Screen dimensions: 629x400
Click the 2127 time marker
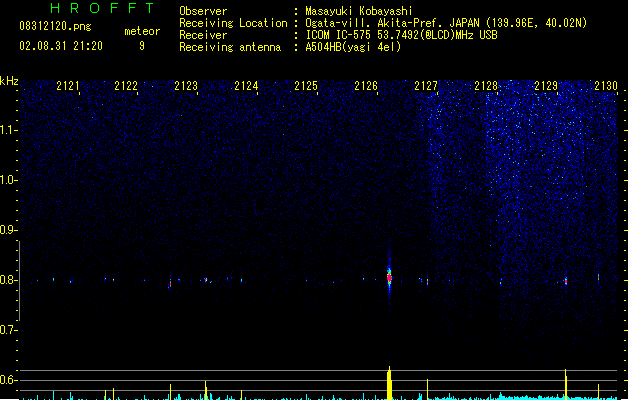[426, 86]
